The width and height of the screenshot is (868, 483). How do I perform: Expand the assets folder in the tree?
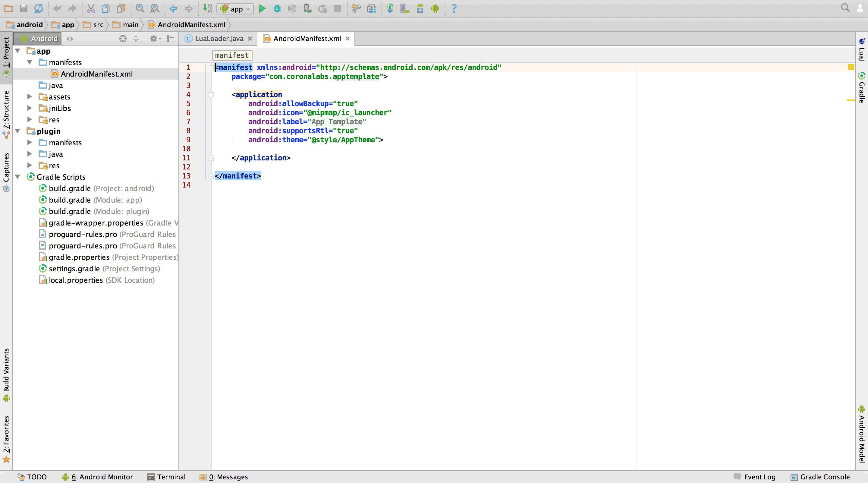(30, 97)
